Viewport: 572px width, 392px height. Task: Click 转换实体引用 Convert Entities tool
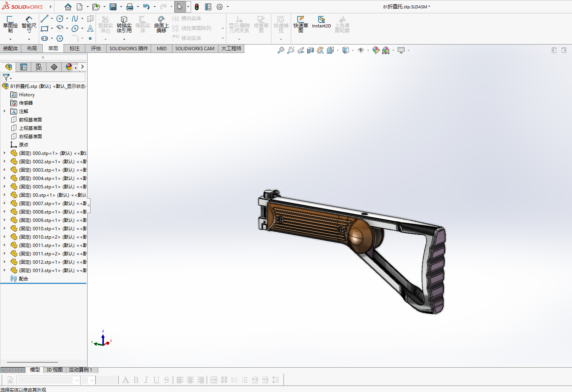124,24
